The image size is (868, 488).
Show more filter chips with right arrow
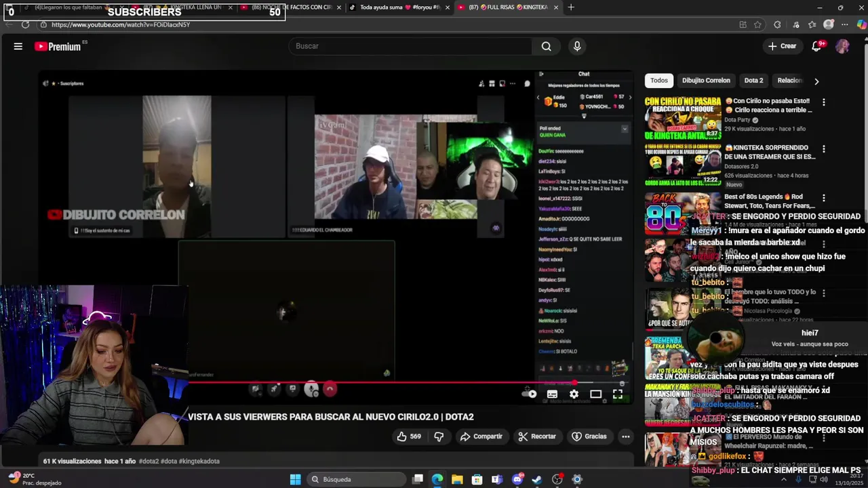pyautogui.click(x=816, y=81)
